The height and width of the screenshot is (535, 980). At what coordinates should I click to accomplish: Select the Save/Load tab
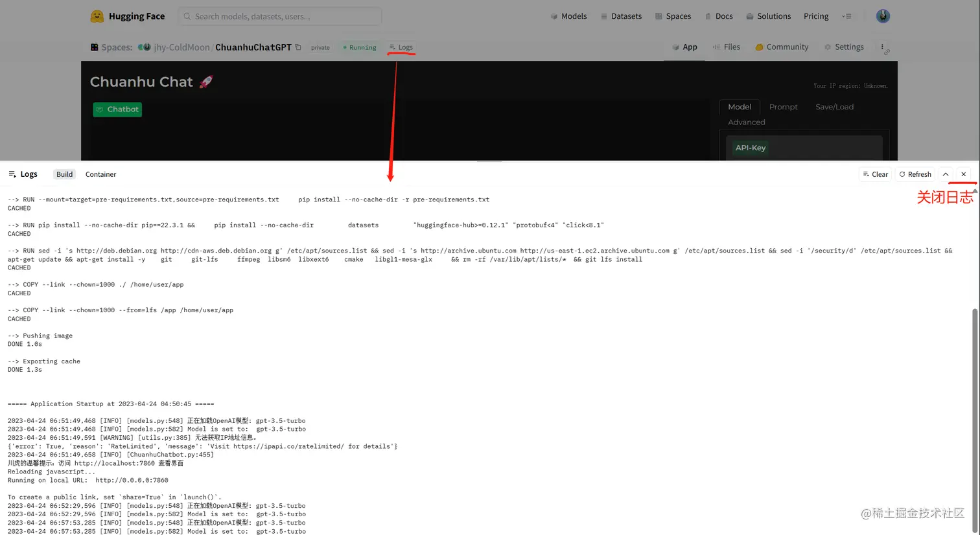(835, 107)
